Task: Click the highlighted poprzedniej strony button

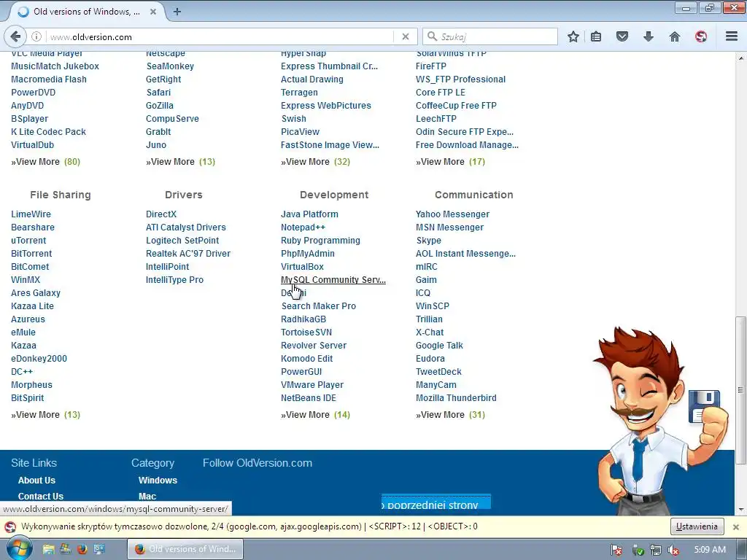Action: pyautogui.click(x=436, y=502)
